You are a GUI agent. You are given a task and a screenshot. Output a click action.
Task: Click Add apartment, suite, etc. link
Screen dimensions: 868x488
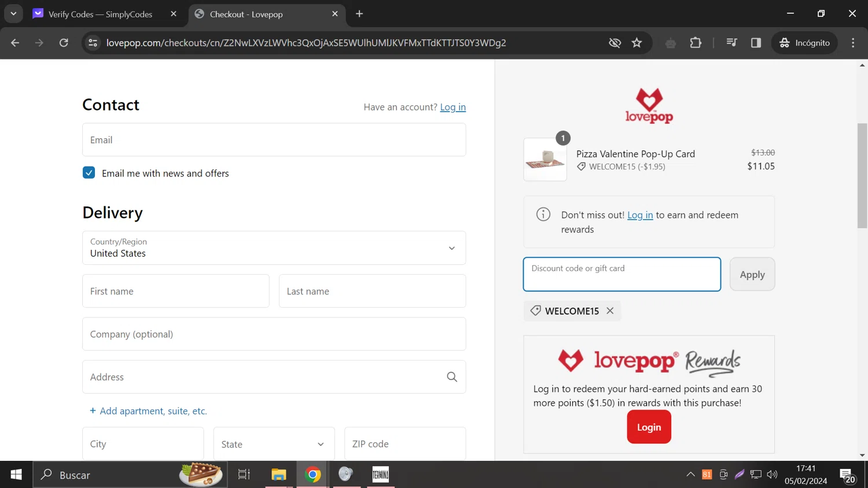point(148,411)
